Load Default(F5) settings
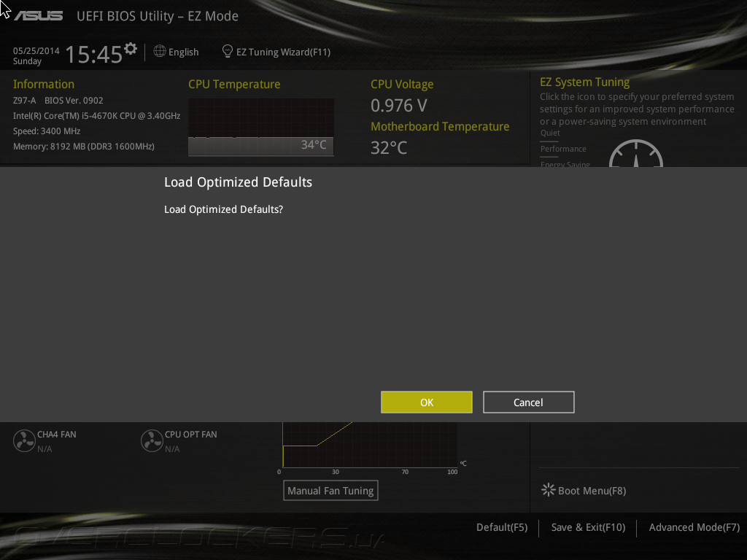747x560 pixels. pyautogui.click(x=502, y=527)
